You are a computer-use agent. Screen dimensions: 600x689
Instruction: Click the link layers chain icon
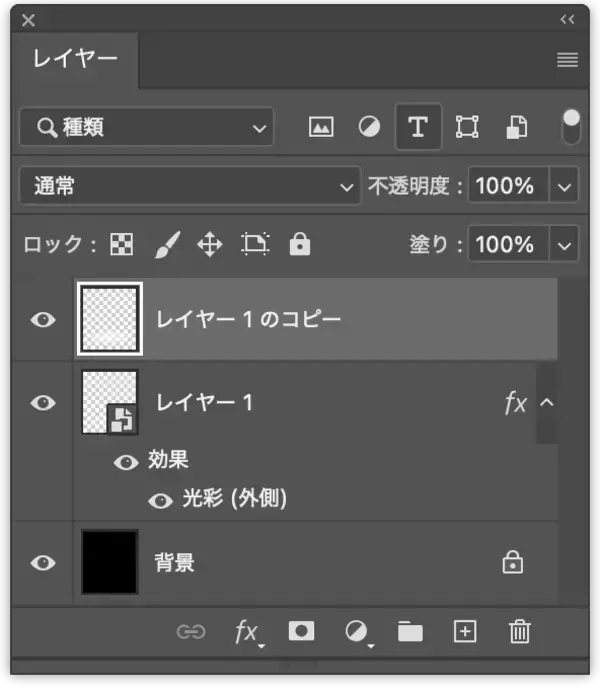click(x=191, y=632)
